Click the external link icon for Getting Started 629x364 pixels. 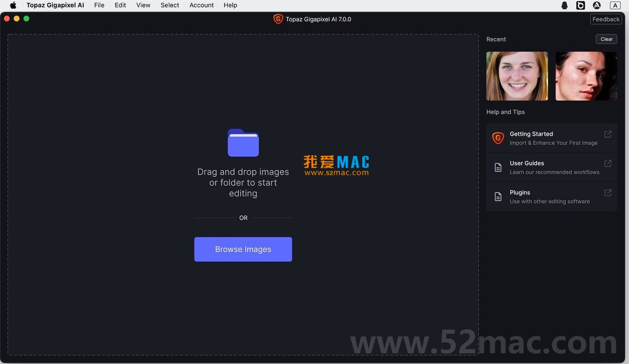608,134
